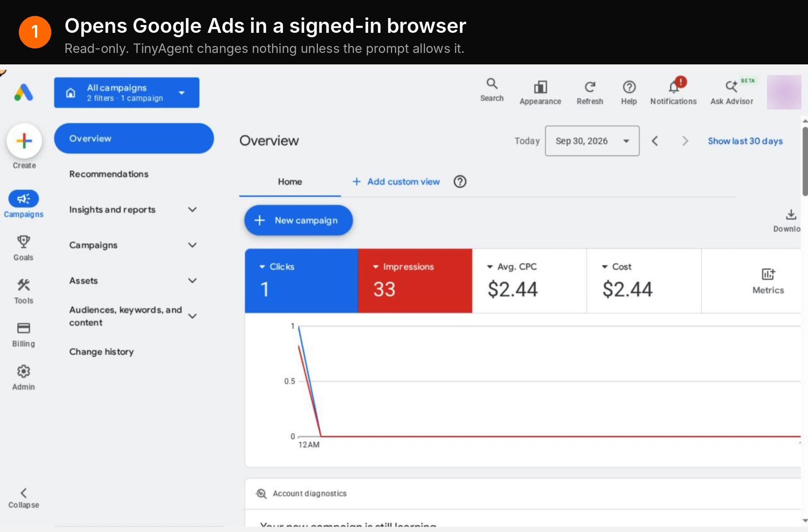Switch to the Home tab

coord(290,182)
